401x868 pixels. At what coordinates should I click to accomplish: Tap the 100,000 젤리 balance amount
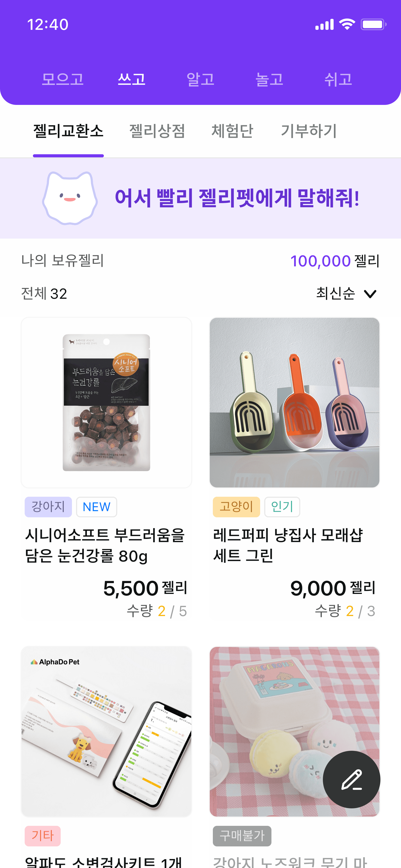(335, 261)
